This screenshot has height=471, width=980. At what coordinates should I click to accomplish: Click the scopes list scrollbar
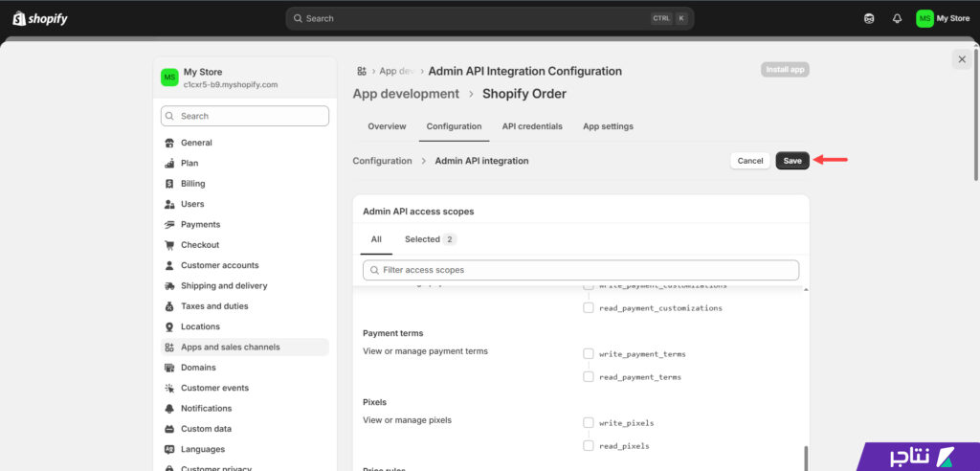806,458
